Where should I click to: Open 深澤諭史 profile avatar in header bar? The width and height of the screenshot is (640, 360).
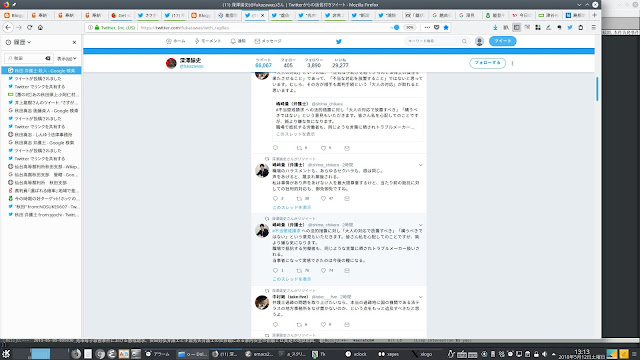pos(171,63)
